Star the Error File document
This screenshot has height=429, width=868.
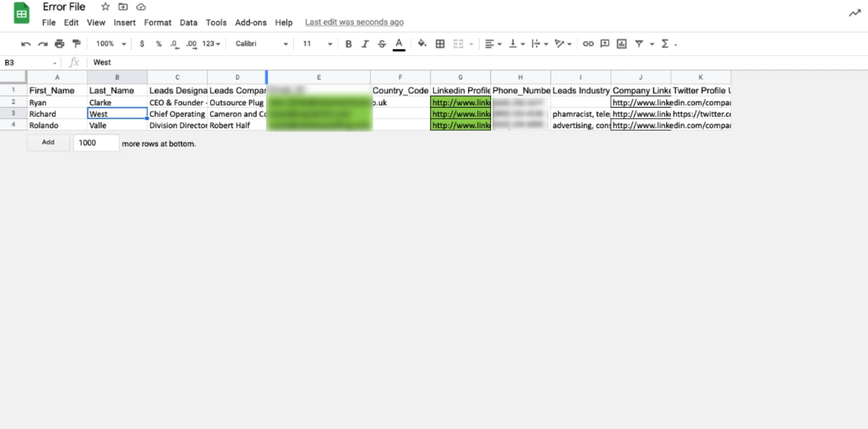105,7
